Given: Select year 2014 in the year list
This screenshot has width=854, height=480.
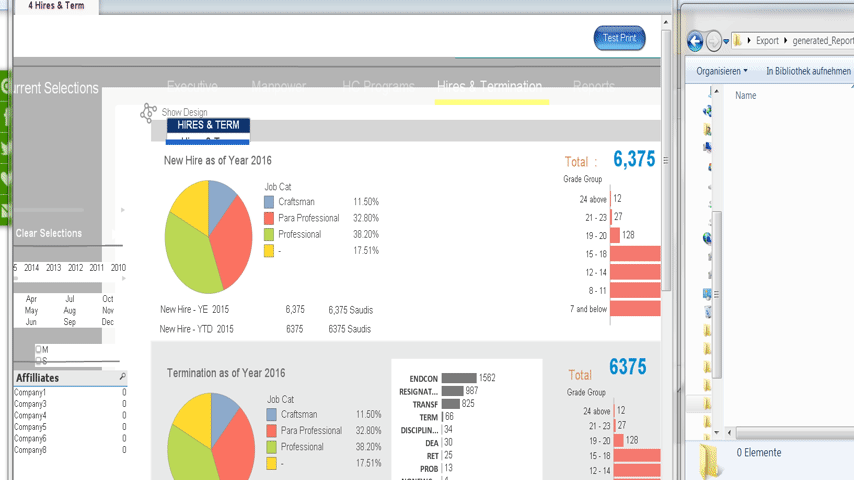Looking at the screenshot, I should coord(31,268).
